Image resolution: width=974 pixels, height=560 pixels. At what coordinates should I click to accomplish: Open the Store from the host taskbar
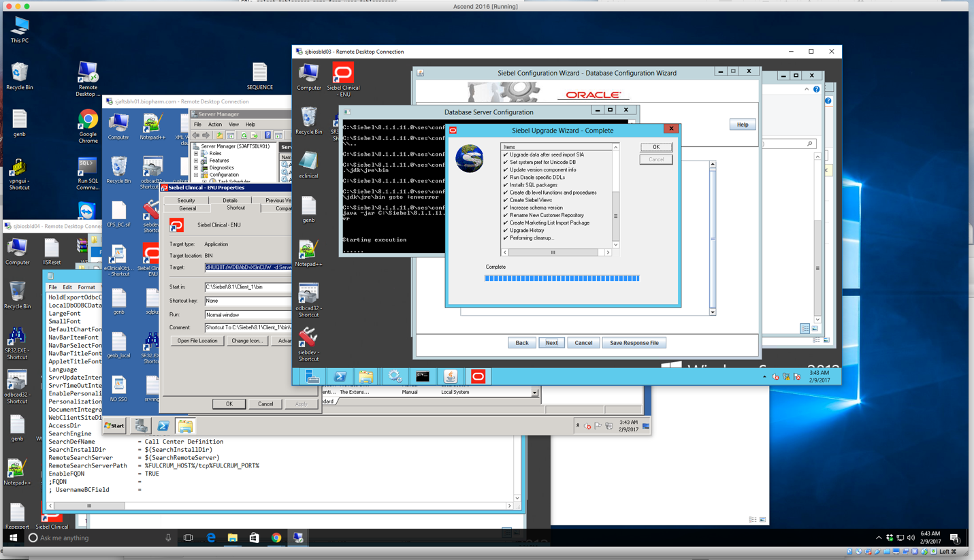pos(254,538)
